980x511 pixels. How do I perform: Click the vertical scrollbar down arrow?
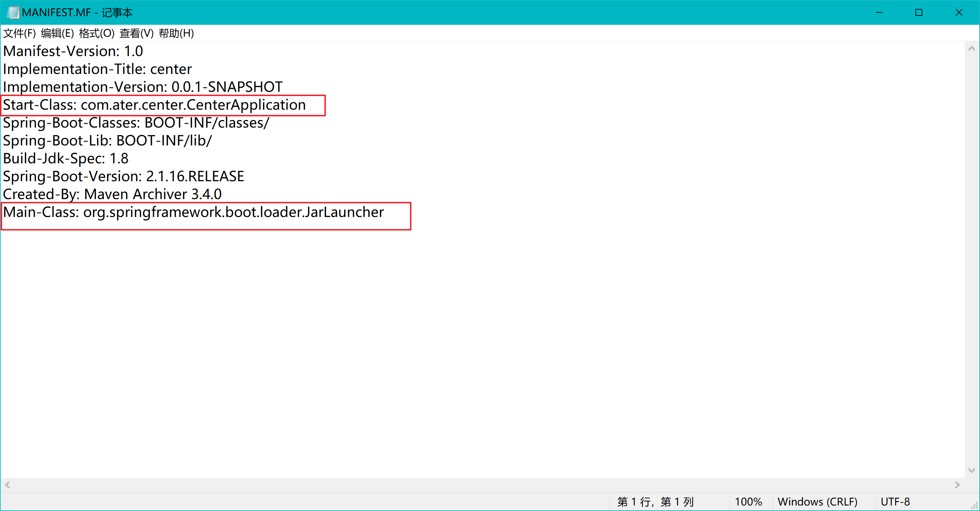(971, 471)
